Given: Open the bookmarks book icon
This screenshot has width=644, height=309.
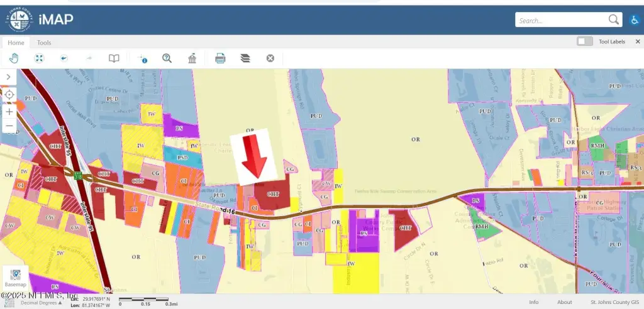Looking at the screenshot, I should pyautogui.click(x=113, y=58).
